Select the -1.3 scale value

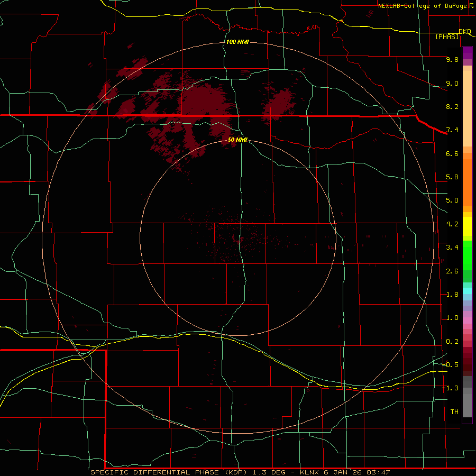(451, 388)
